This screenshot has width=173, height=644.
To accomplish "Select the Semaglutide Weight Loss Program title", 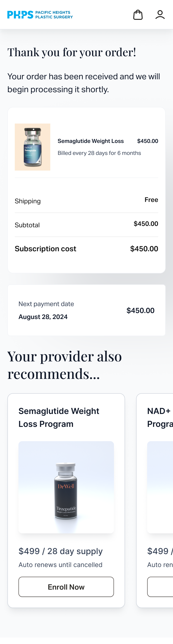I will 59,417.
